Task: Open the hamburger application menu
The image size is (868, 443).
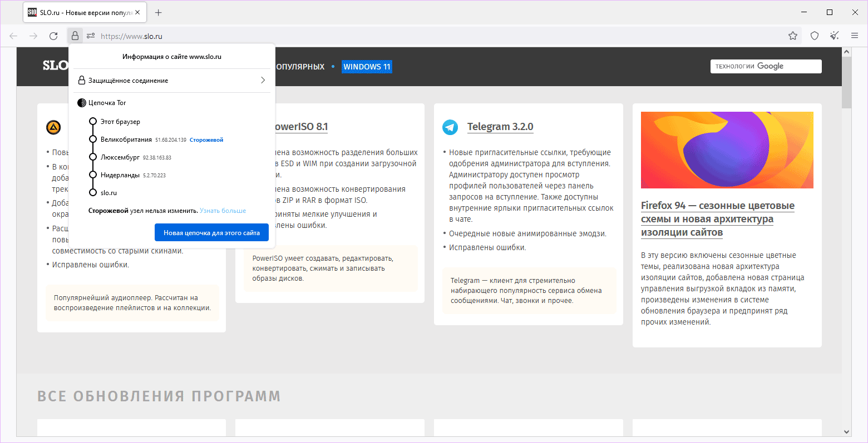Action: [855, 36]
